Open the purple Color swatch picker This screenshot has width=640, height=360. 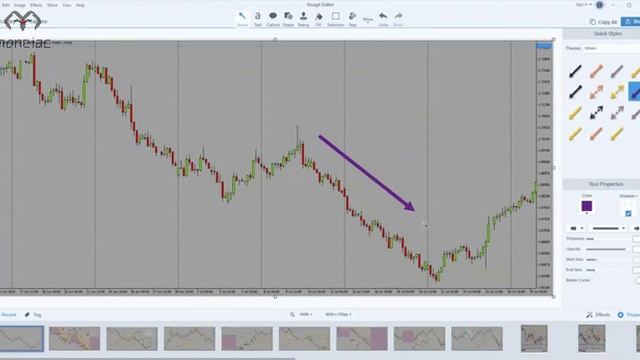(x=587, y=207)
